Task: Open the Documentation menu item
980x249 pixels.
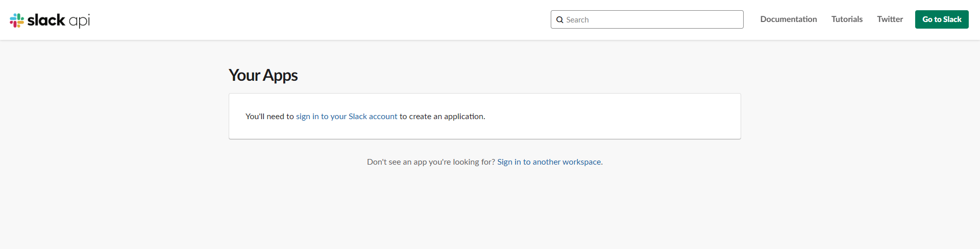Action: click(788, 19)
